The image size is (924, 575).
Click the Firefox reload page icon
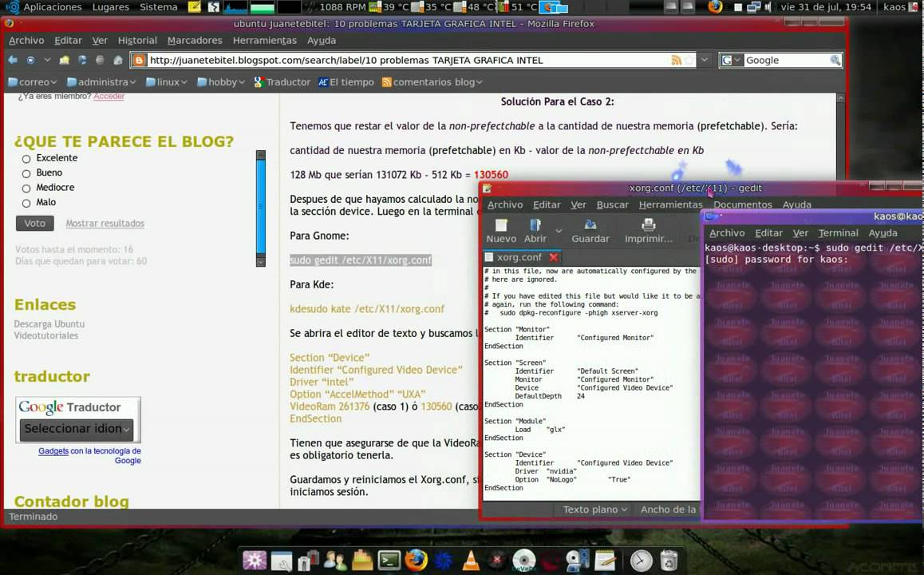click(x=82, y=60)
